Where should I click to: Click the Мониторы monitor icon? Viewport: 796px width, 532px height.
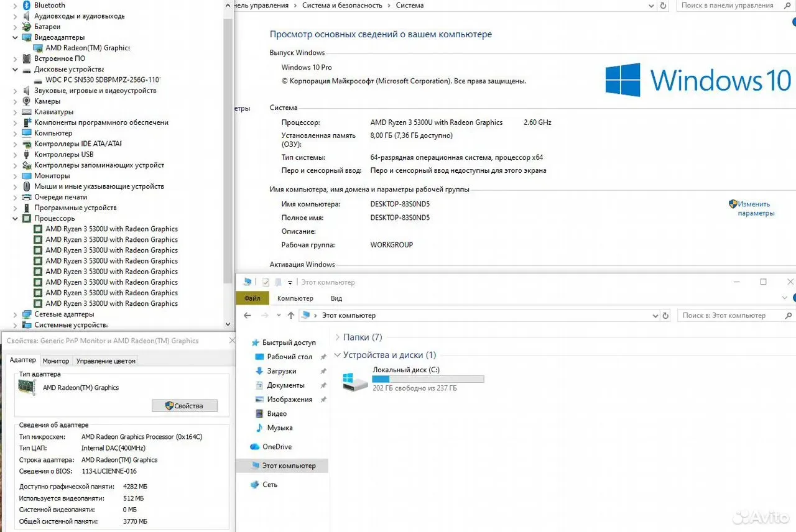click(x=27, y=176)
